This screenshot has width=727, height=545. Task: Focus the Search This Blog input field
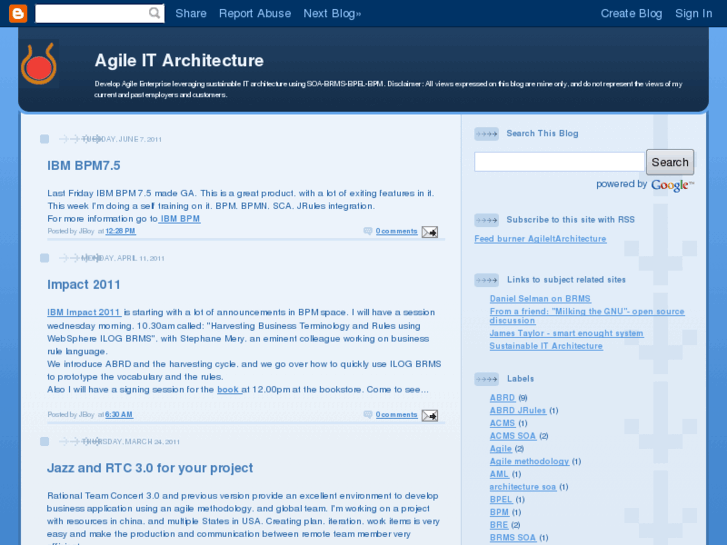point(559,162)
